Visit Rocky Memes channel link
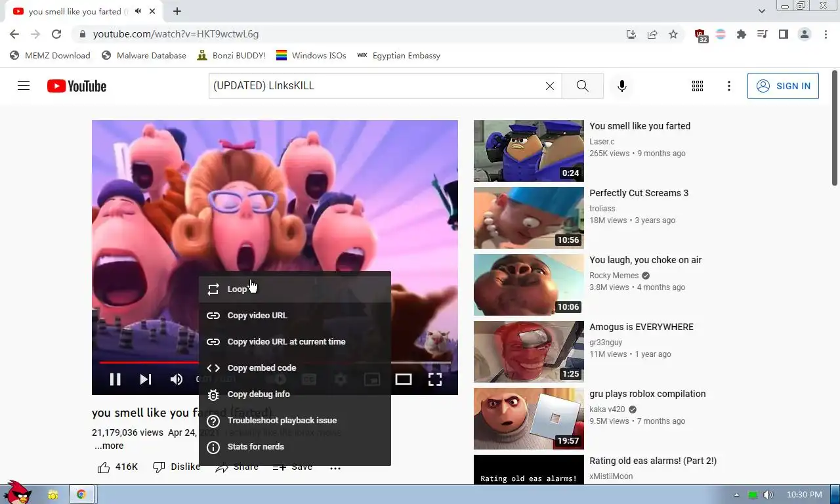Screen dimensions: 840x504 point(614,276)
